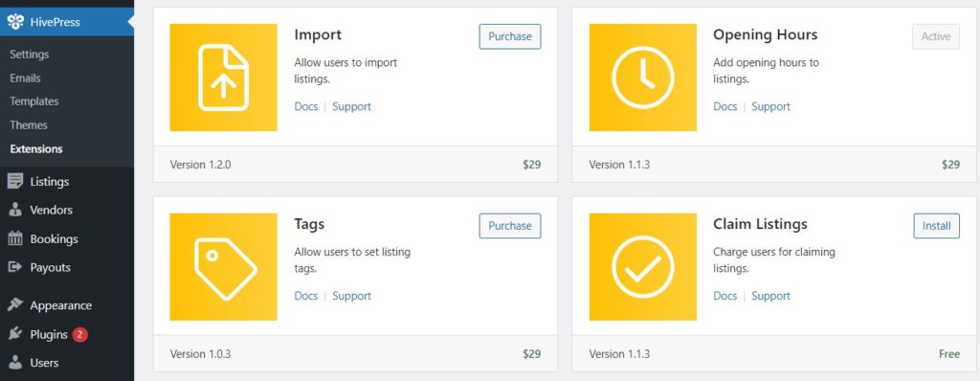Purchase the Import extension

510,36
